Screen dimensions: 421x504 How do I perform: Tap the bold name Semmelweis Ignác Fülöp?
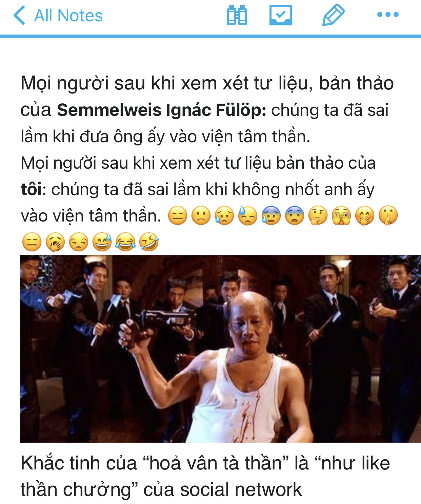click(x=162, y=110)
